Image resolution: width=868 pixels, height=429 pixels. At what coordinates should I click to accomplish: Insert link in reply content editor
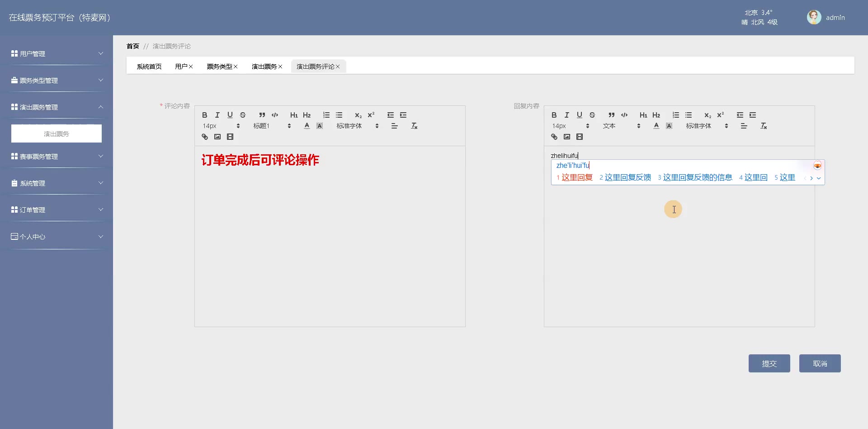(x=554, y=137)
